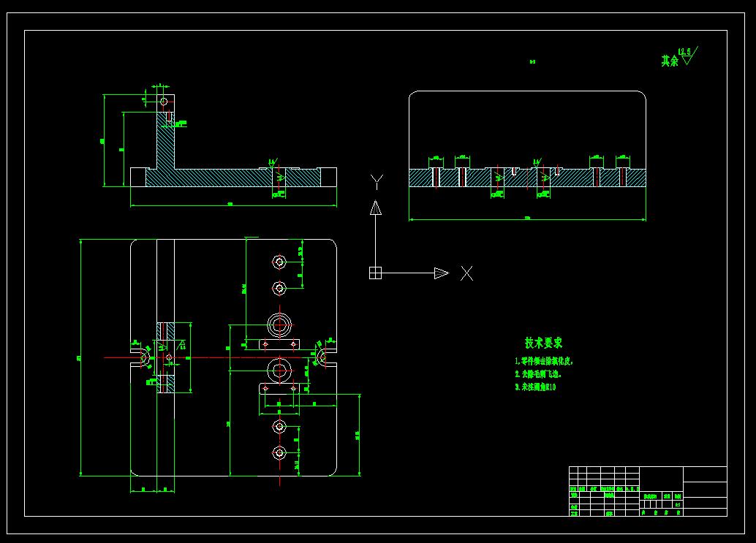Select note line 2 about 去除毛刺飞边

[x=538, y=374]
